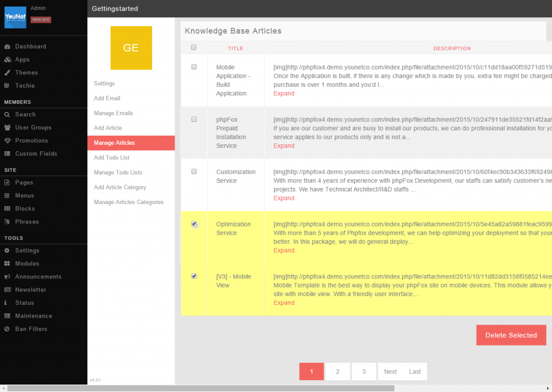The width and height of the screenshot is (552, 392).
Task: Uncheck the [V3] - Mobile View checkbox
Action: point(194,276)
